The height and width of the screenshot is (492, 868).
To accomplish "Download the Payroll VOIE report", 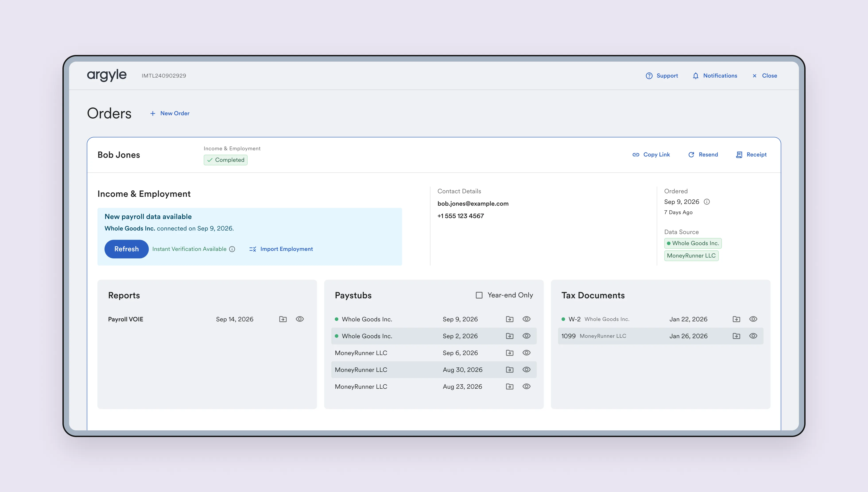I will coord(283,319).
